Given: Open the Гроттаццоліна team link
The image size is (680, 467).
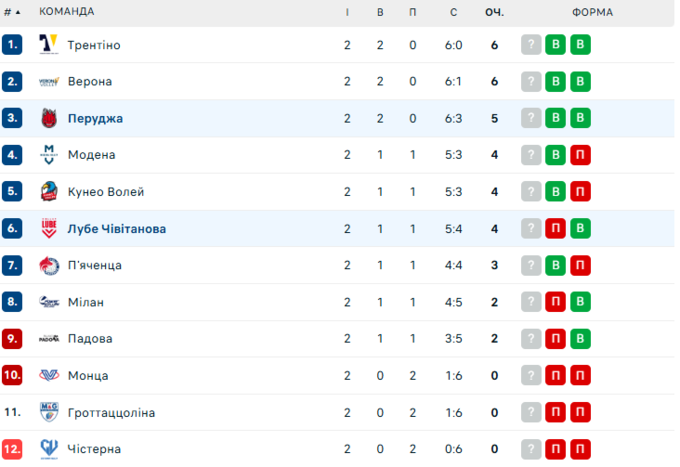Looking at the screenshot, I should (x=111, y=413).
